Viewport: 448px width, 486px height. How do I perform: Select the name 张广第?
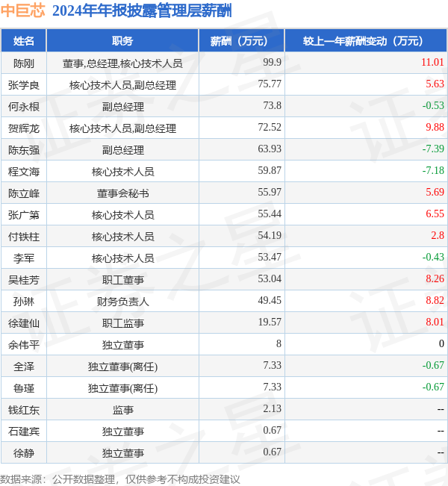point(24,215)
